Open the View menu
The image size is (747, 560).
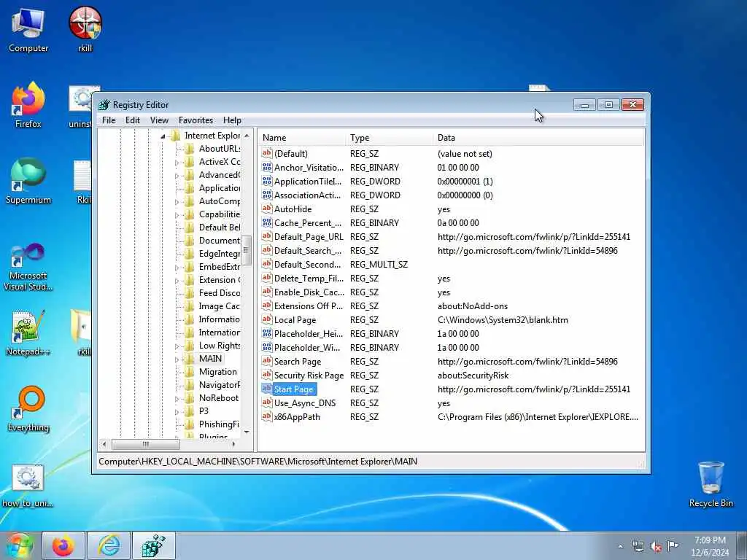coord(159,120)
